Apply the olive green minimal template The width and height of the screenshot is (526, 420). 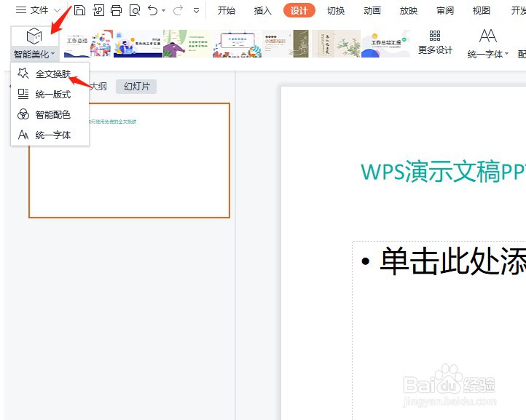click(x=286, y=44)
